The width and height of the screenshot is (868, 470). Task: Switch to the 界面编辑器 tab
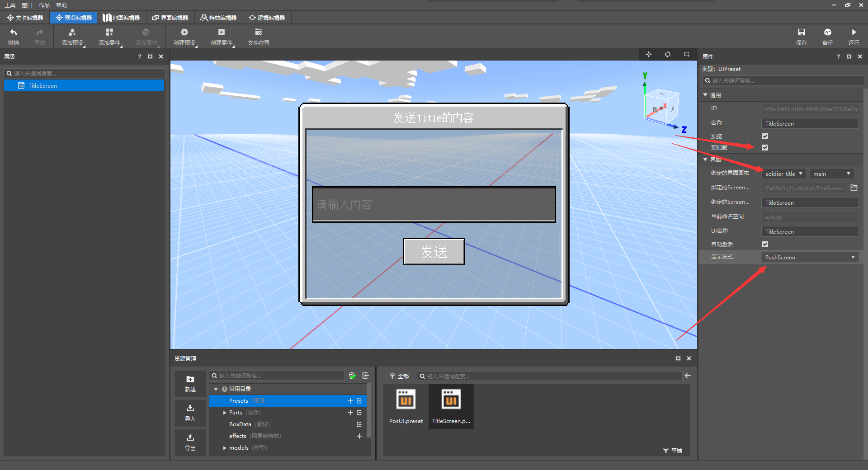[x=170, y=18]
